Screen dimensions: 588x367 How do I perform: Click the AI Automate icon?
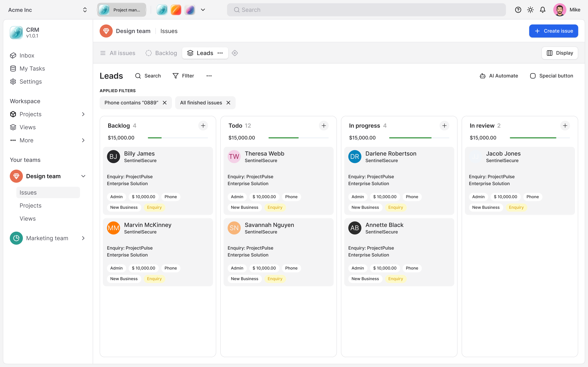click(482, 76)
